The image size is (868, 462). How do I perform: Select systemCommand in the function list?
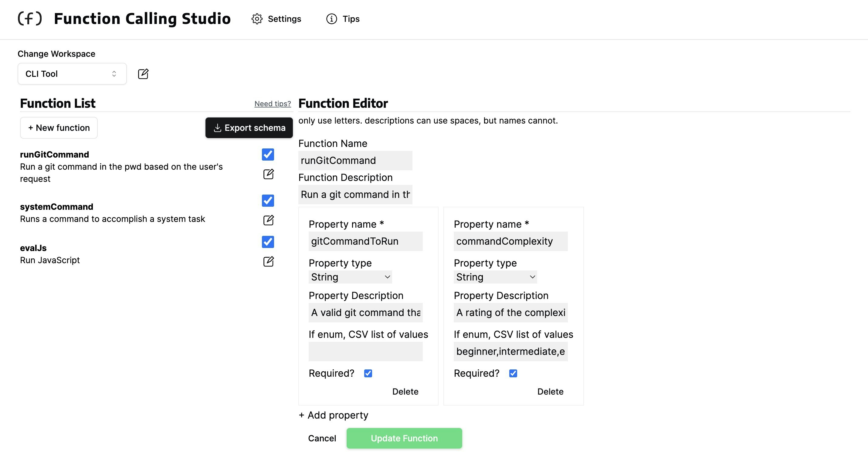tap(57, 207)
